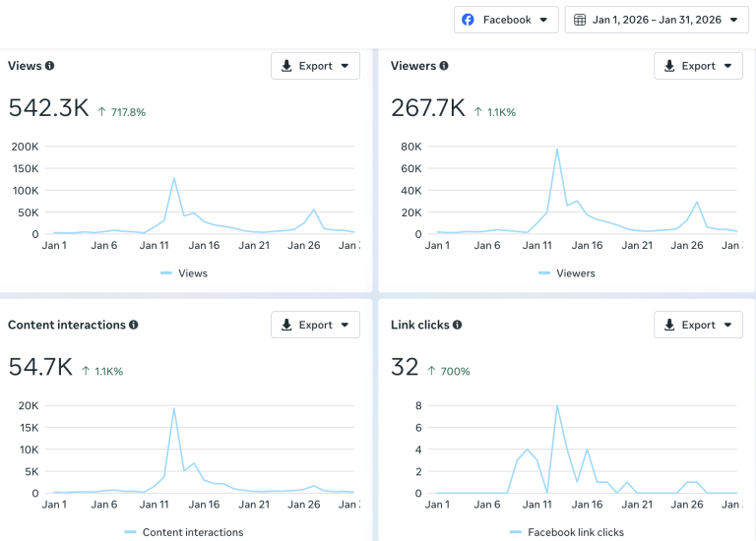Click Viewers secondary peak near Jan 27
The height and width of the screenshot is (541, 756).
pyautogui.click(x=697, y=202)
